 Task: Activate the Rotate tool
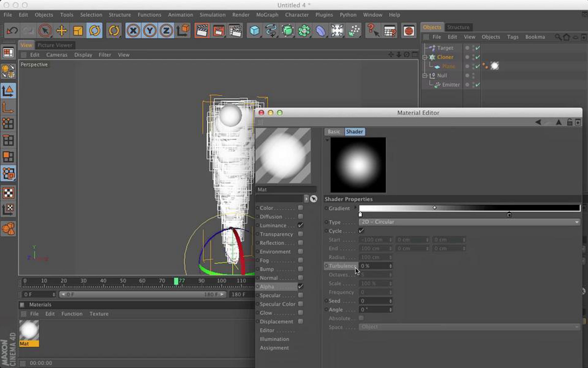[95, 31]
